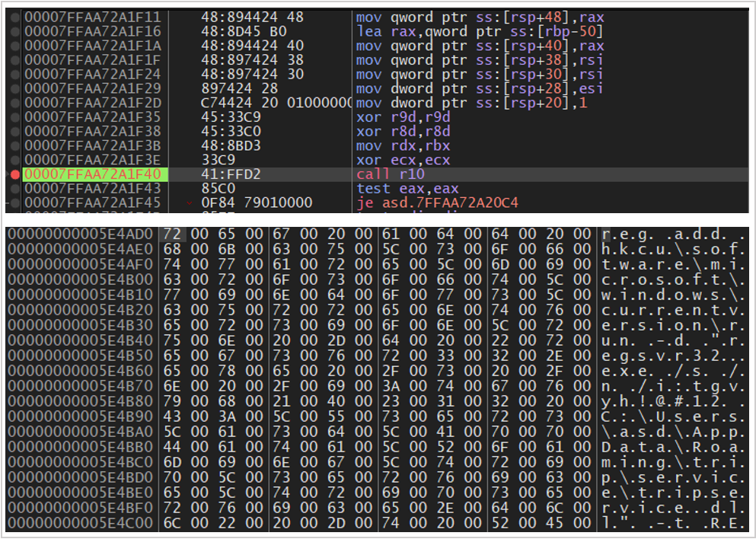Image resolution: width=756 pixels, height=539 pixels.
Task: Click breakpoint bullet next to 00007FFAA72A1F45
Action: (x=17, y=203)
